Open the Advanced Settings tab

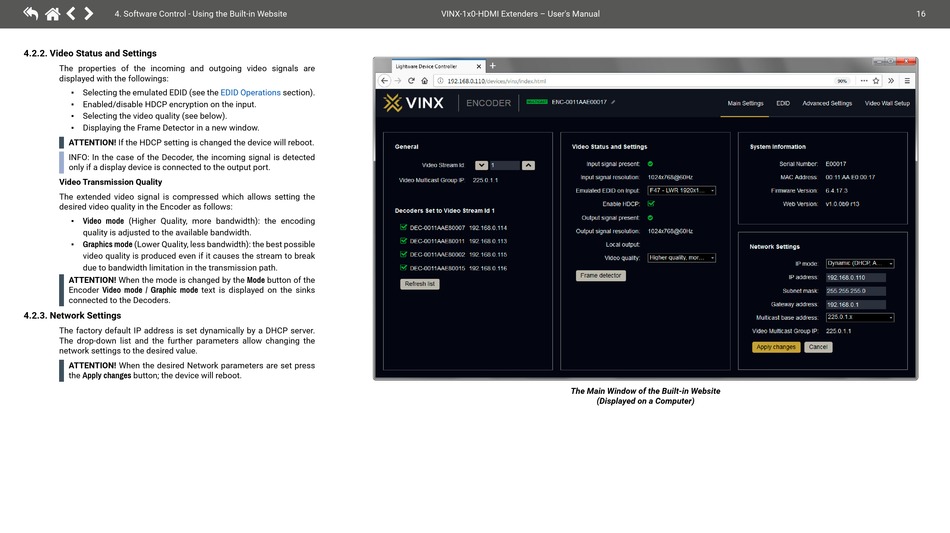827,104
